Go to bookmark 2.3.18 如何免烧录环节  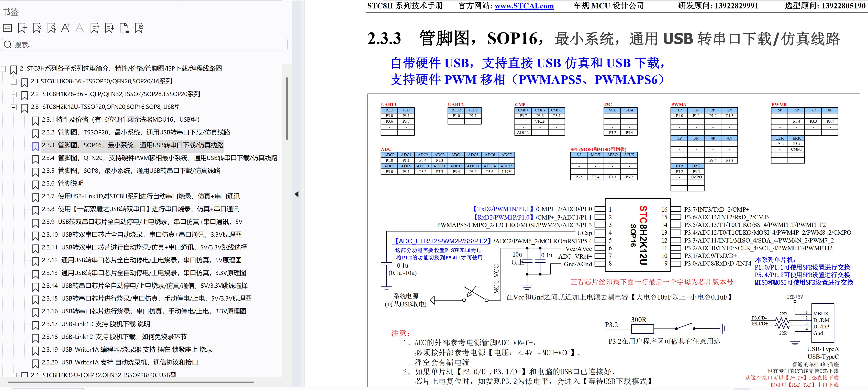click(114, 337)
